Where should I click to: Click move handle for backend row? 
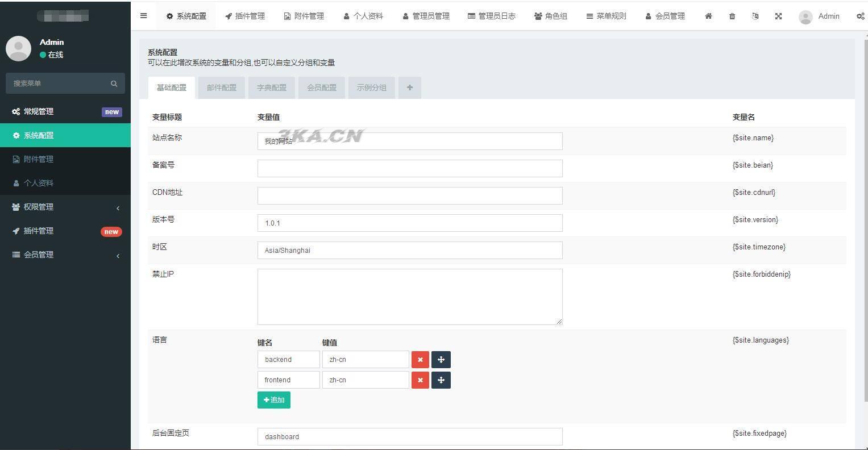click(441, 360)
